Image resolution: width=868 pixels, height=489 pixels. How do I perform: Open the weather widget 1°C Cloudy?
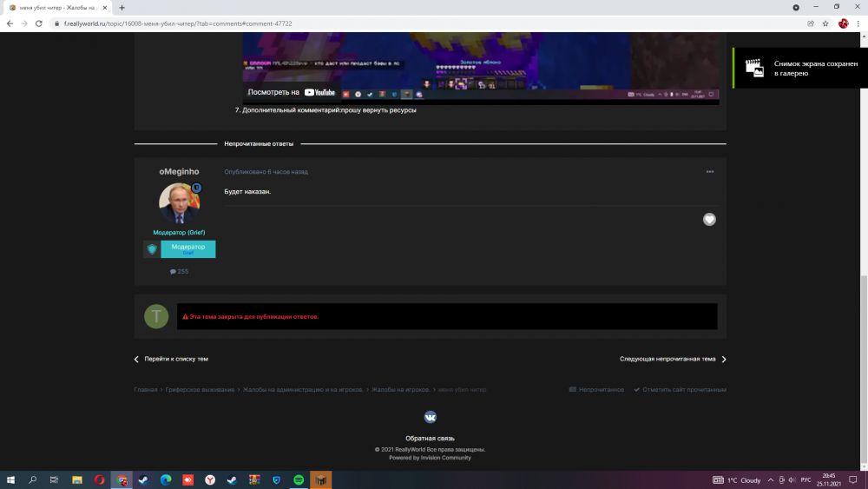pyautogui.click(x=737, y=480)
